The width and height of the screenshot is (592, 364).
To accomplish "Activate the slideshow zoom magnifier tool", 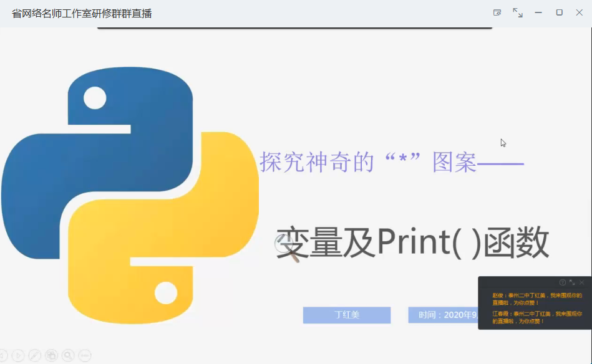I will [68, 355].
